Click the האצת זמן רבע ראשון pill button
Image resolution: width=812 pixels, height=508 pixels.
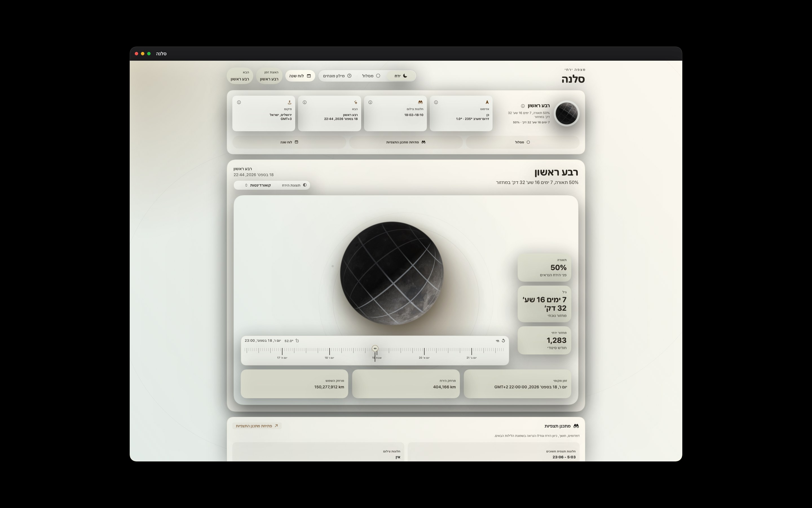(x=269, y=76)
